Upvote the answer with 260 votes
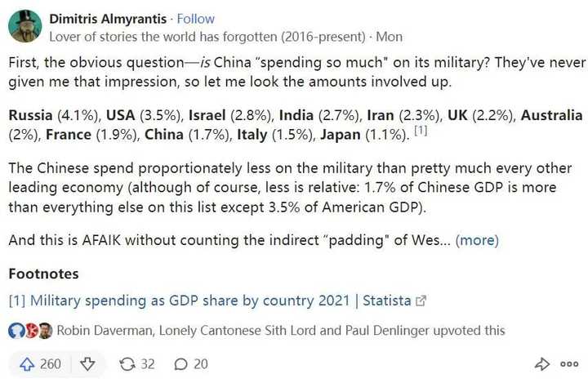 tap(40, 364)
